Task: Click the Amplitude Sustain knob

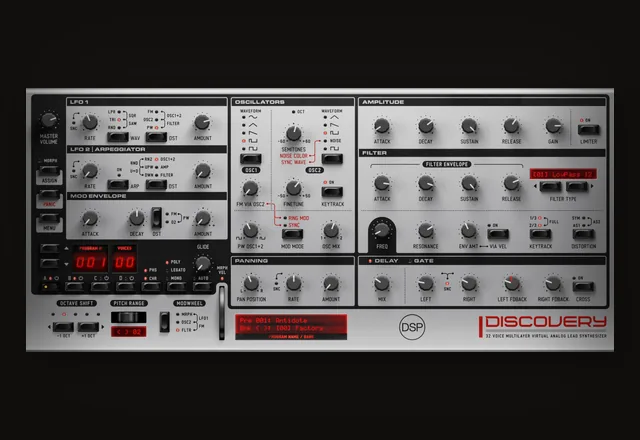Action: [x=469, y=126]
